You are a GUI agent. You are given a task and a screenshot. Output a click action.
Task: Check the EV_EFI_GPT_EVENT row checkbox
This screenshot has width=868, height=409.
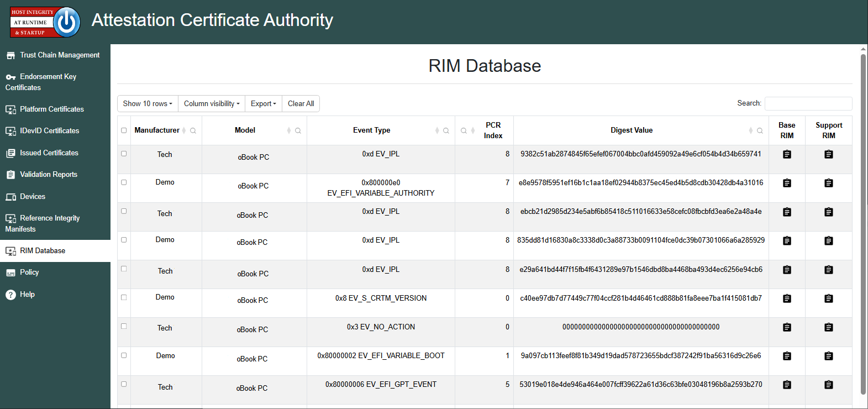[124, 384]
